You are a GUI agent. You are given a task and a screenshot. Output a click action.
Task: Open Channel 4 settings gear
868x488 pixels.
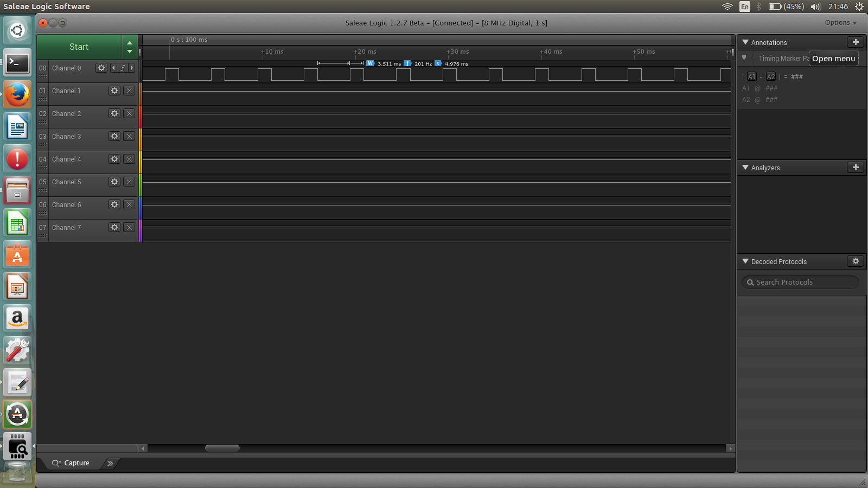coord(114,159)
